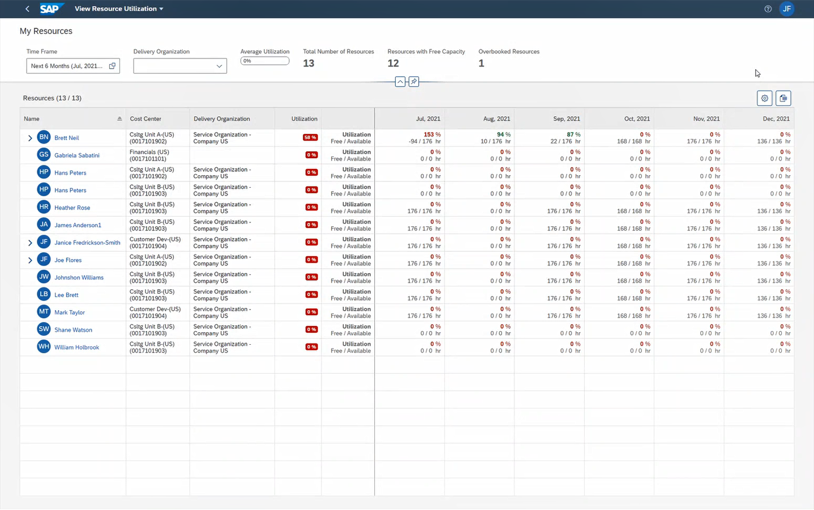Click the Utilization column header

tap(298, 119)
